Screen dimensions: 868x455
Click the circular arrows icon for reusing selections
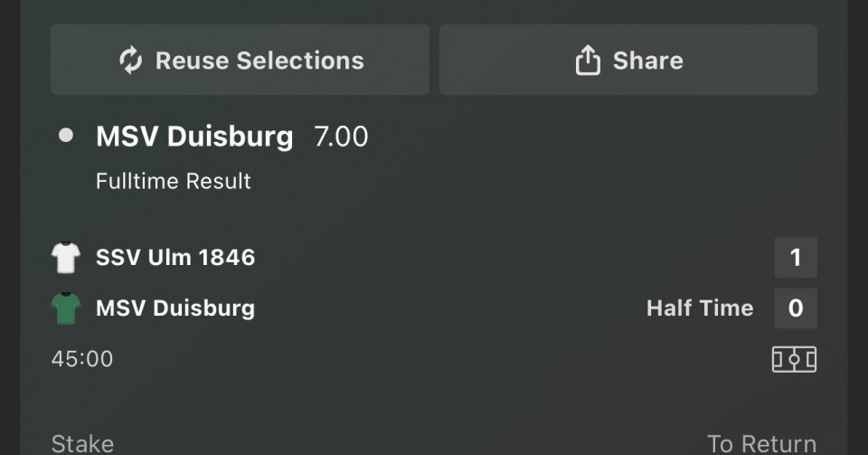pyautogui.click(x=131, y=61)
